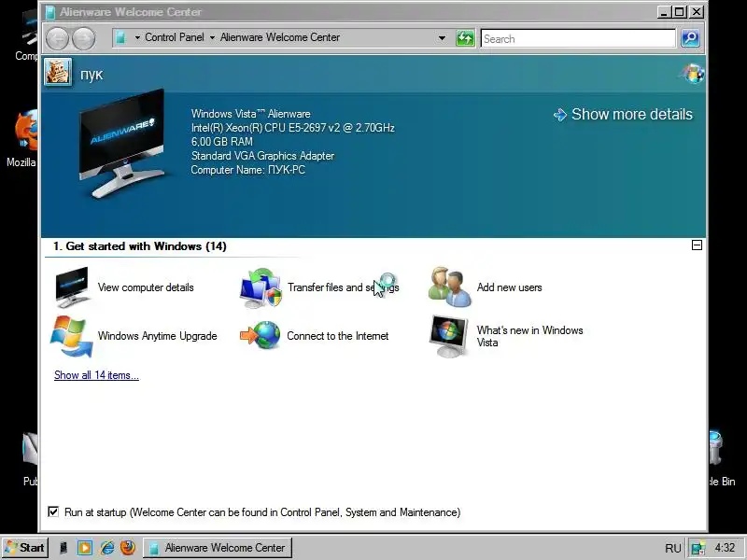Screen dimensions: 747x560
Task: Open the Connect to the Internet globe icon
Action: coord(261,336)
